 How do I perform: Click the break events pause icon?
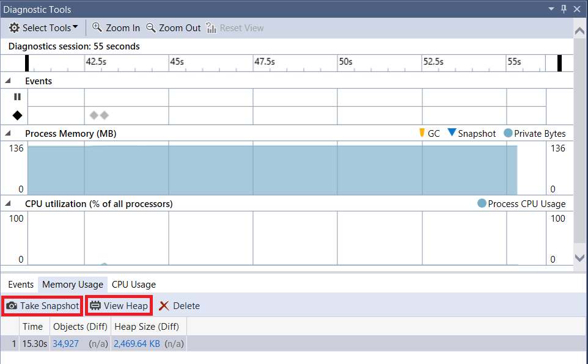pos(17,96)
